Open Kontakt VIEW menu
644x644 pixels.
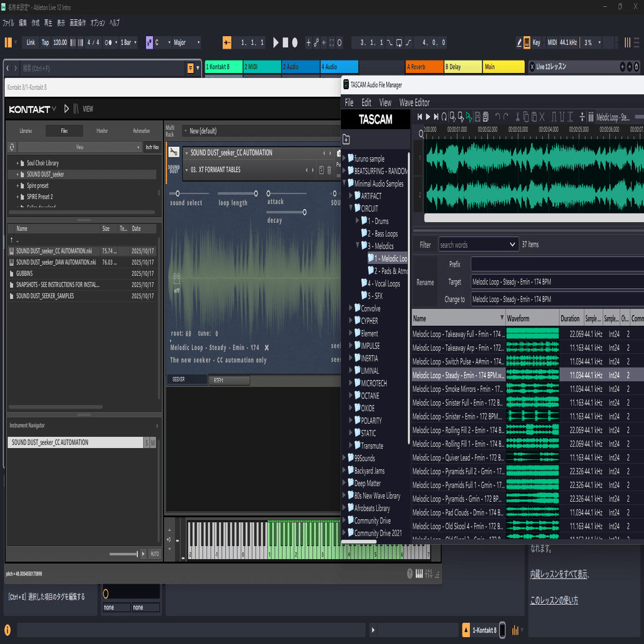point(88,109)
